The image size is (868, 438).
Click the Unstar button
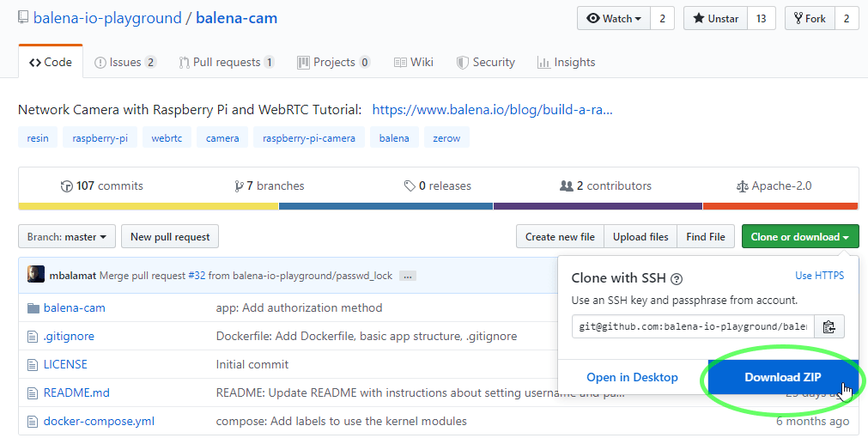point(715,19)
